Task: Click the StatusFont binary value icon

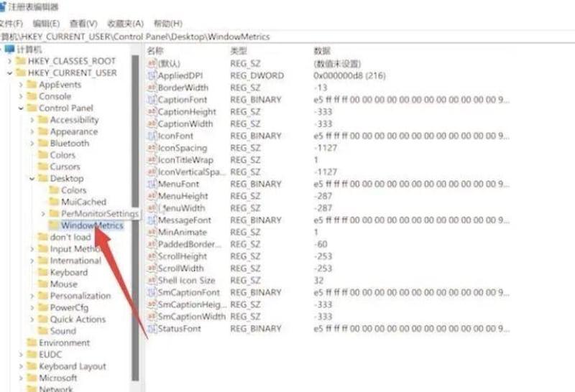Action: click(x=152, y=329)
